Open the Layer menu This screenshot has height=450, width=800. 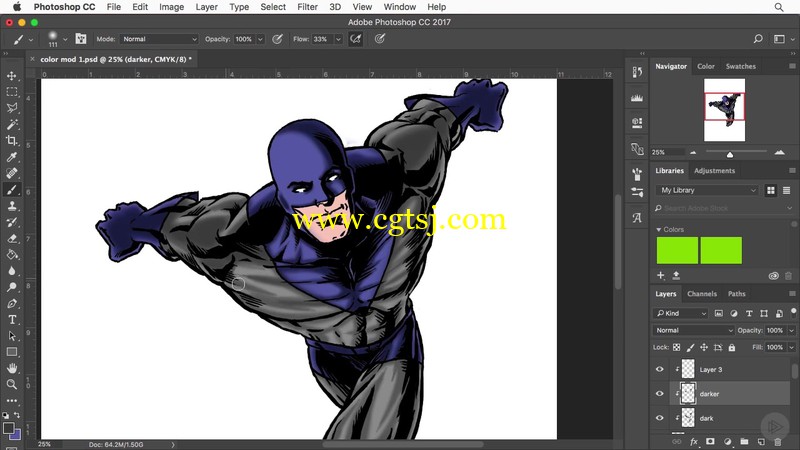(207, 7)
